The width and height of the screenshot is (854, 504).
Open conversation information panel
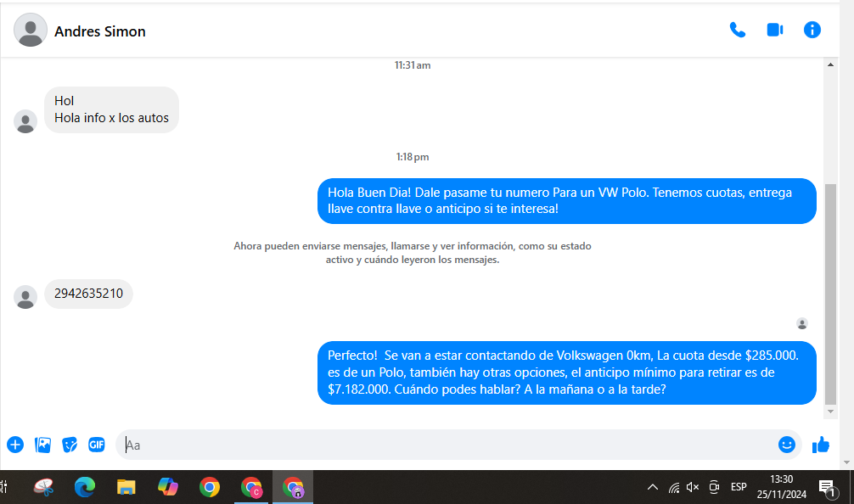coord(812,30)
